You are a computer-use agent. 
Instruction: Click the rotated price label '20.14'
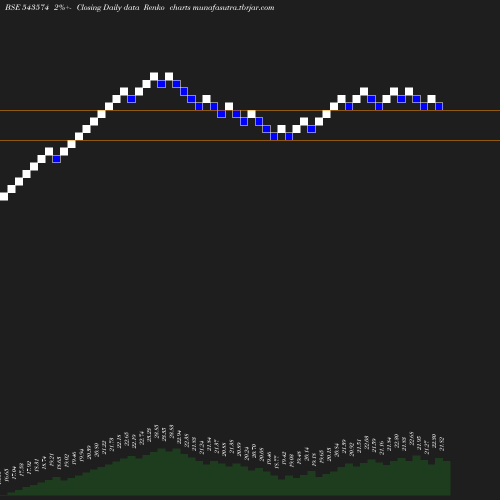pyautogui.click(x=307, y=454)
